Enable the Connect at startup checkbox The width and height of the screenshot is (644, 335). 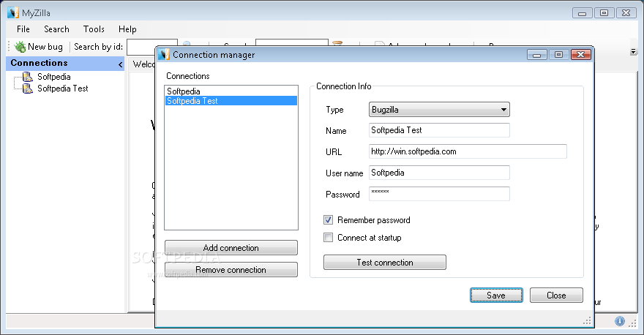[x=328, y=238]
